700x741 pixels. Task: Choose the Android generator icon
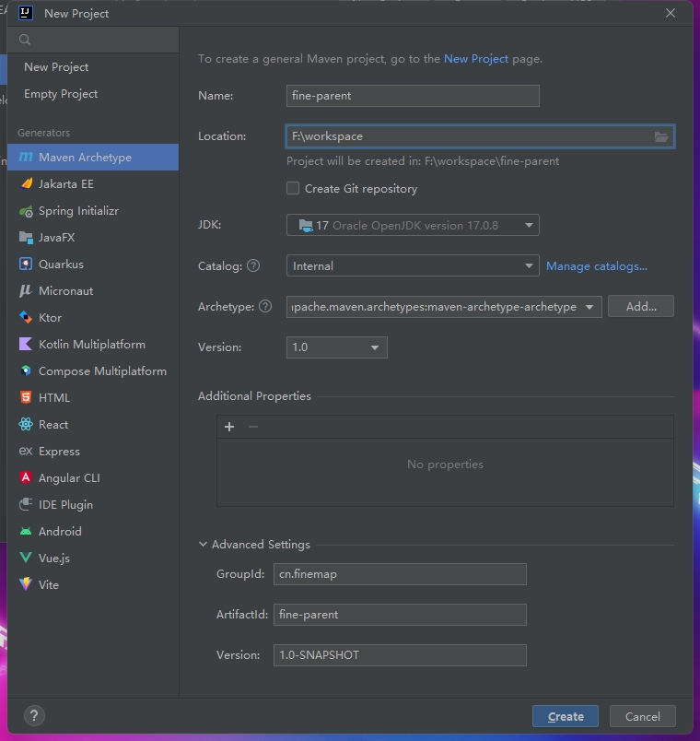point(26,532)
